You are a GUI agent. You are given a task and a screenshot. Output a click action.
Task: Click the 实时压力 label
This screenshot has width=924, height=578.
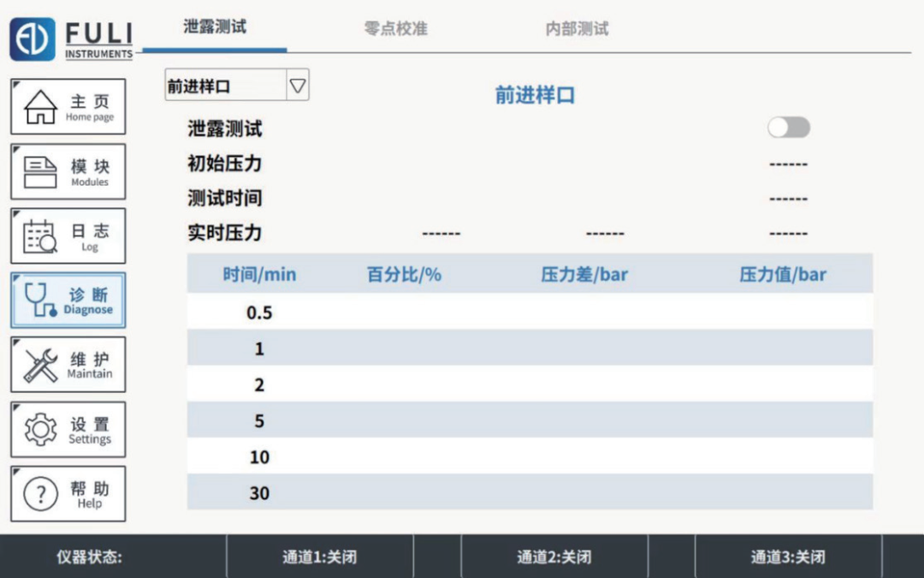coord(224,233)
